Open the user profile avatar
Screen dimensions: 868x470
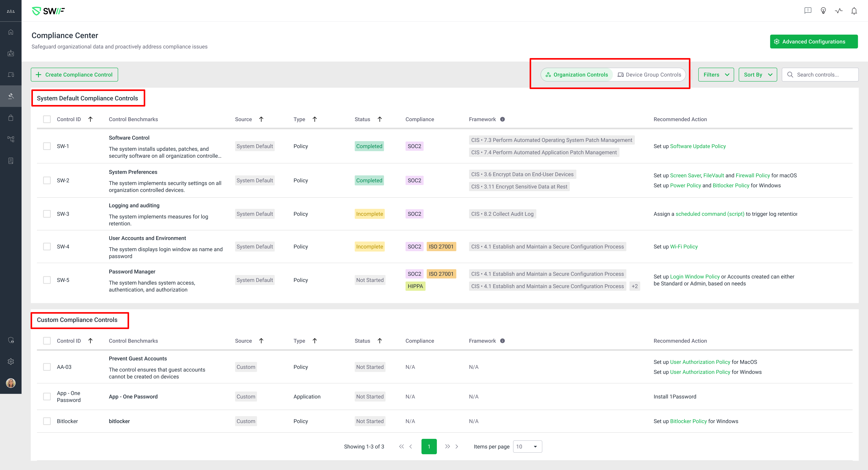pyautogui.click(x=11, y=383)
